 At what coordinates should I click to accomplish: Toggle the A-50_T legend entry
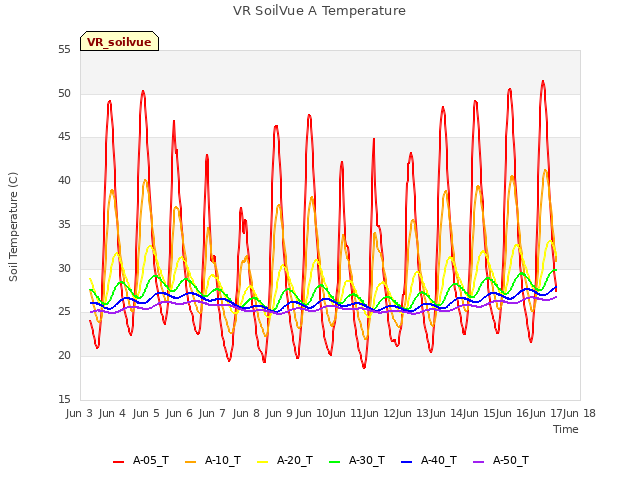(501, 461)
